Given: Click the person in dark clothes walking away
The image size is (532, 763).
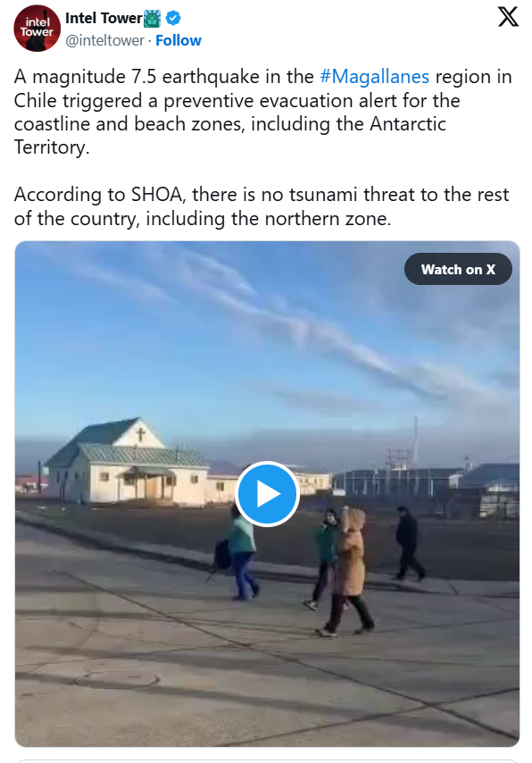Looking at the screenshot, I should [409, 543].
